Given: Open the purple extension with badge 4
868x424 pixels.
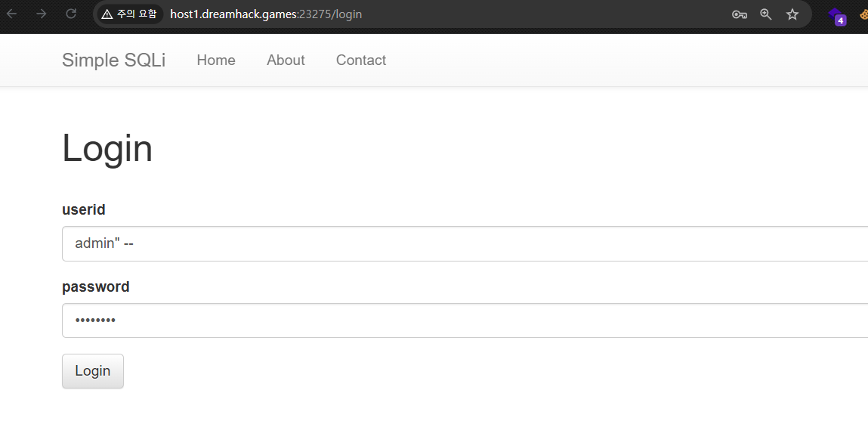Looking at the screenshot, I should point(836,16).
